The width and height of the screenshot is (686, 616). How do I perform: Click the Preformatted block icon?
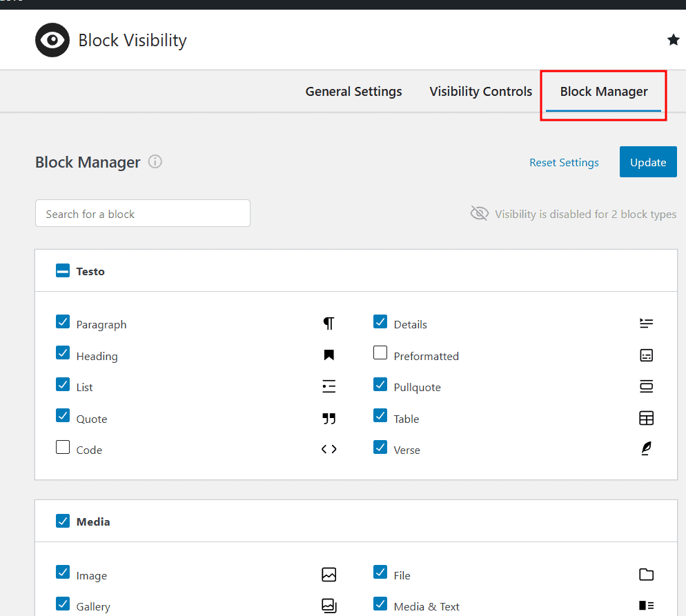646,355
